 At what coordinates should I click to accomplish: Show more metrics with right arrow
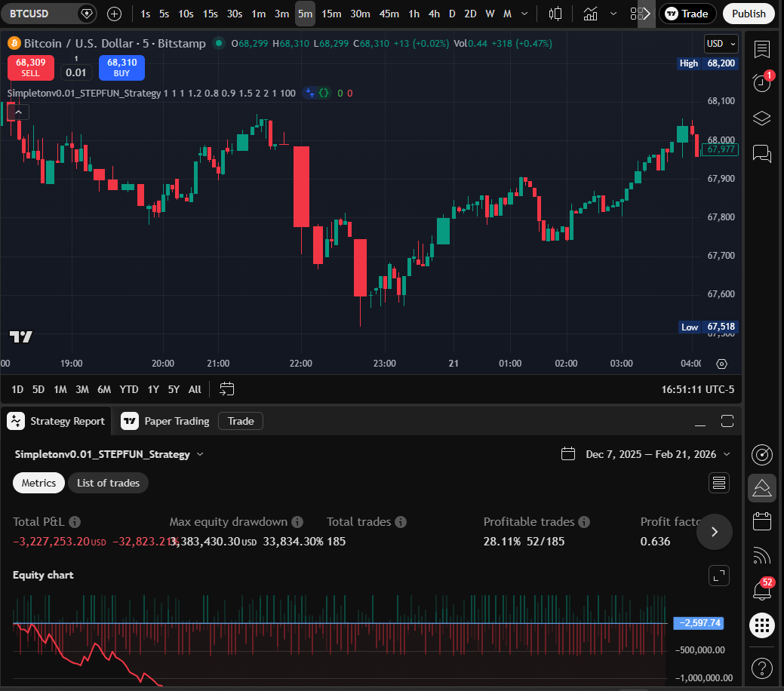click(x=715, y=532)
